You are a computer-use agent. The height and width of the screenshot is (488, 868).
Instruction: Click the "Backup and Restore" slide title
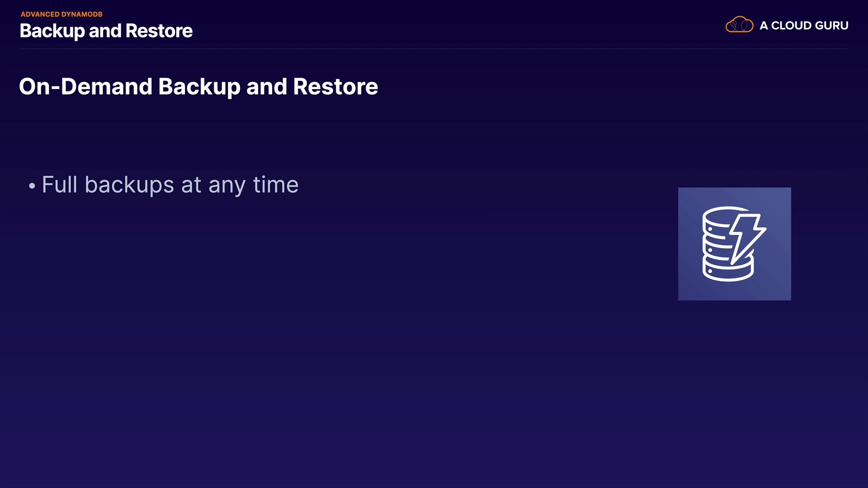106,31
